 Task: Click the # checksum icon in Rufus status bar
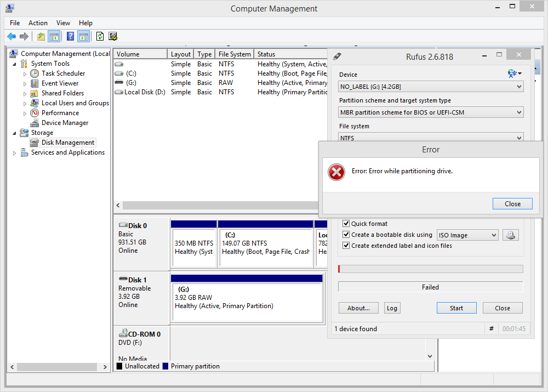(x=492, y=329)
